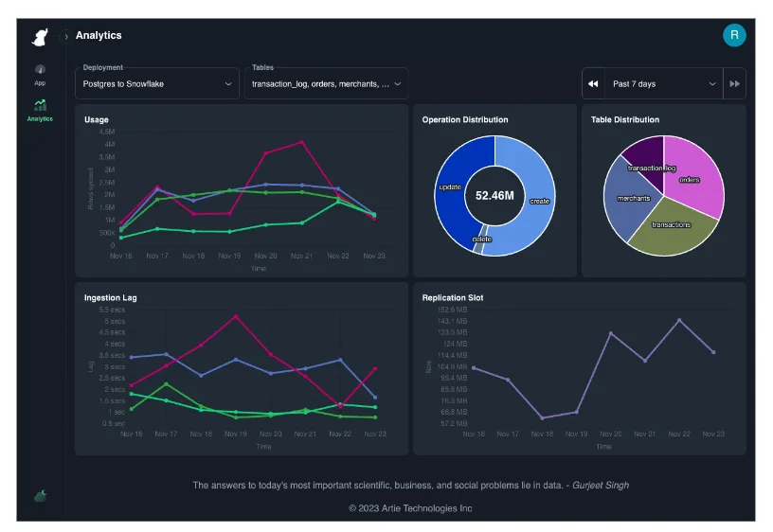Image resolution: width=773 pixels, height=532 pixels.
Task: Click the Nov 22 peak point on the Replication Slot chart
Action: [679, 320]
